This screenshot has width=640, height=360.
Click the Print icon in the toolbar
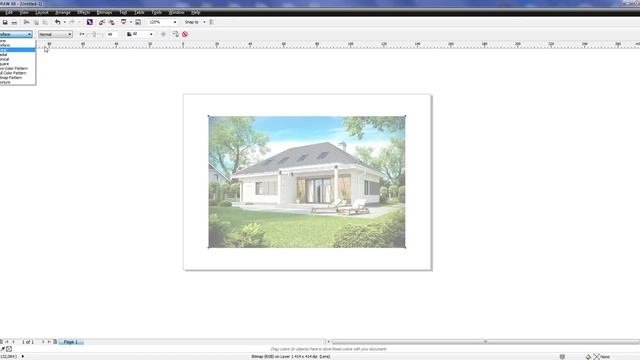coord(14,22)
